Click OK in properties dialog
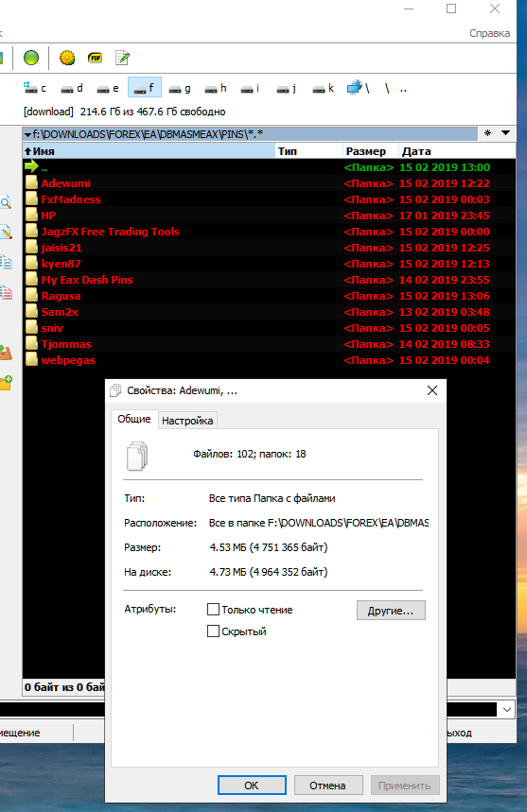 coord(252,786)
